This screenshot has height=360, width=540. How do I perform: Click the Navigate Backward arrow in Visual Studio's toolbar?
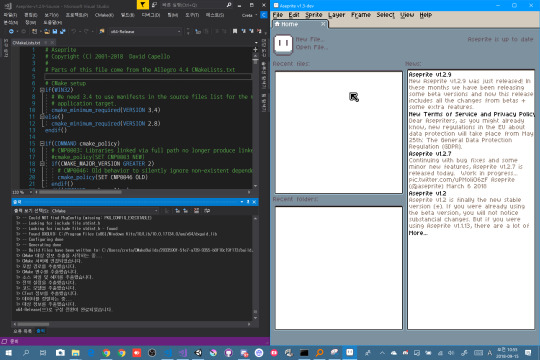tap(11, 31)
